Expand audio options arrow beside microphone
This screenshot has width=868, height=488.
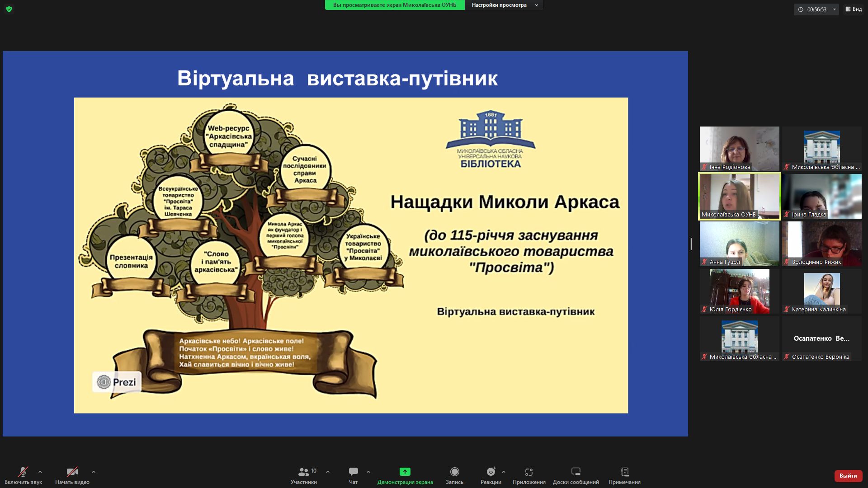point(40,472)
